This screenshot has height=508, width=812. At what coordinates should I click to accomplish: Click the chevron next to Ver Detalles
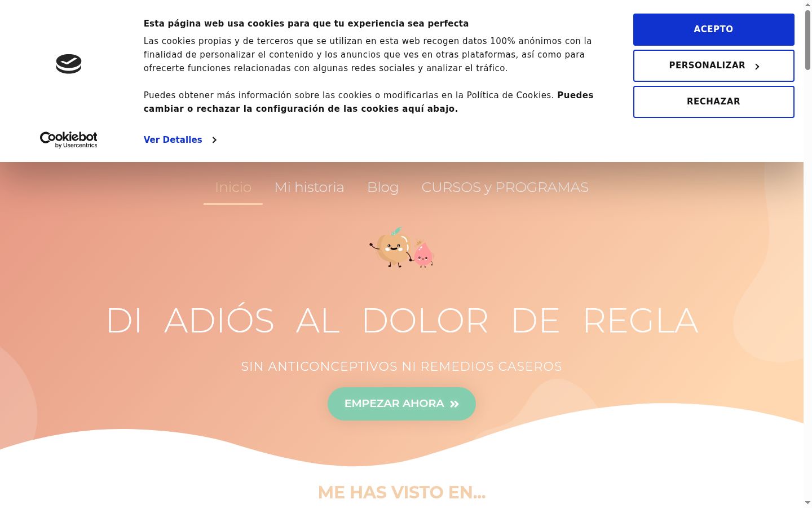click(214, 140)
